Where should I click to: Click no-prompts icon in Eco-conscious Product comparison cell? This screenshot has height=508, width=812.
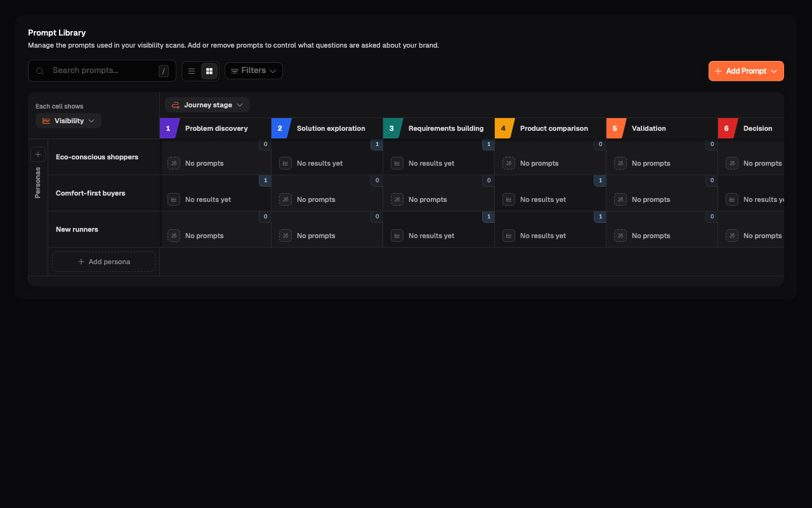[x=509, y=163]
